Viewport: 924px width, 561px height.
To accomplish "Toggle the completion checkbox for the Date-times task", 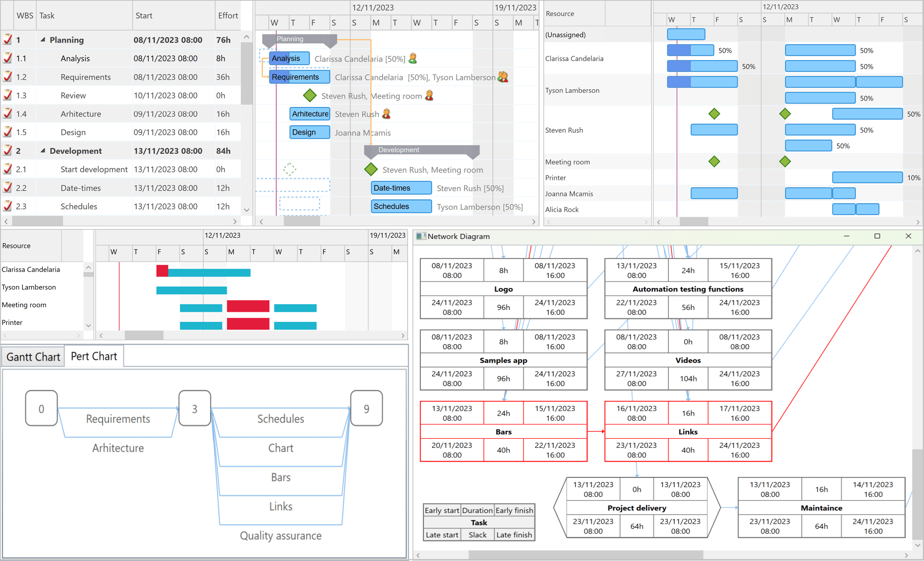I will click(7, 188).
